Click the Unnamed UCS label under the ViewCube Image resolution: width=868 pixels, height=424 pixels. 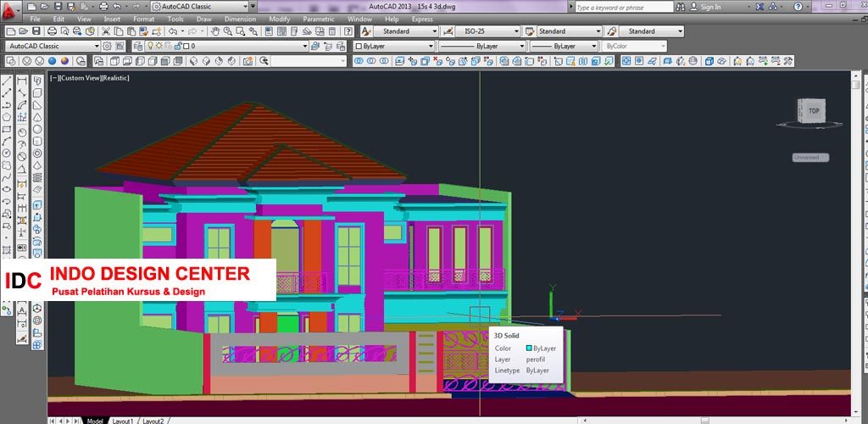coord(810,157)
